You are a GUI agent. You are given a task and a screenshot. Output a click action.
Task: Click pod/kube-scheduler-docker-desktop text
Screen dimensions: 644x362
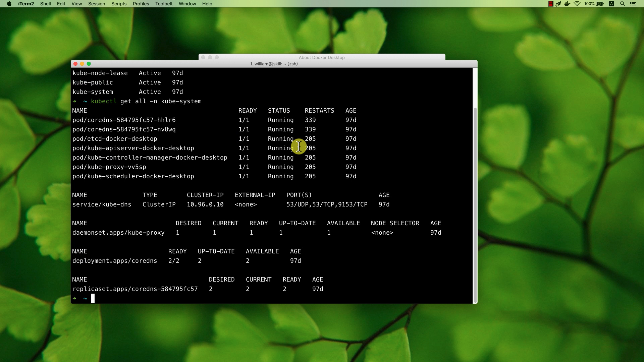tap(133, 176)
